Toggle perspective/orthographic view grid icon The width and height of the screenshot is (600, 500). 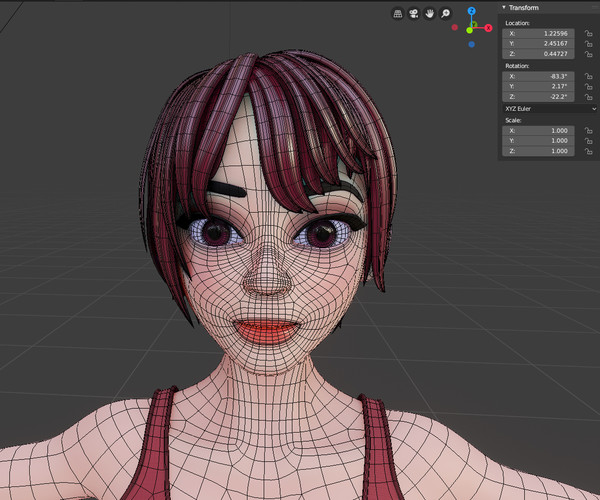point(398,14)
